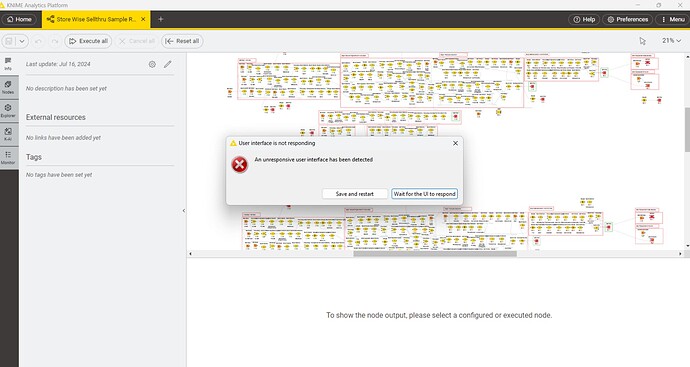This screenshot has width=690, height=367.
Task: Select the Store Wise Sellthru Sample workflow tab
Action: (96, 19)
